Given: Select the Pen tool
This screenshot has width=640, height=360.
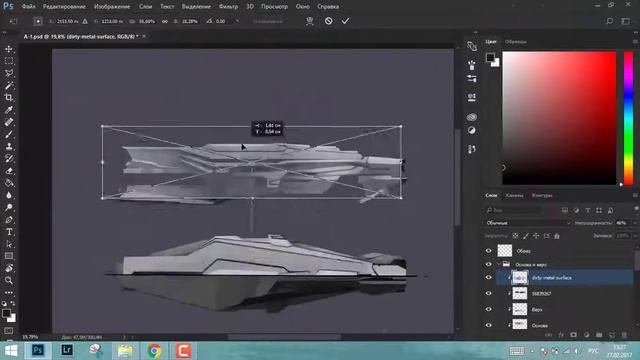Looking at the screenshot, I should tap(9, 220).
